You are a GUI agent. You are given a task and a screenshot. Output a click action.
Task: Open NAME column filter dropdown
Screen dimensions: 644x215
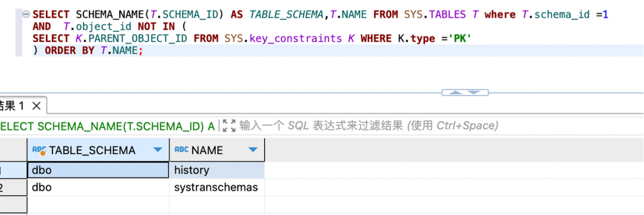click(x=253, y=150)
